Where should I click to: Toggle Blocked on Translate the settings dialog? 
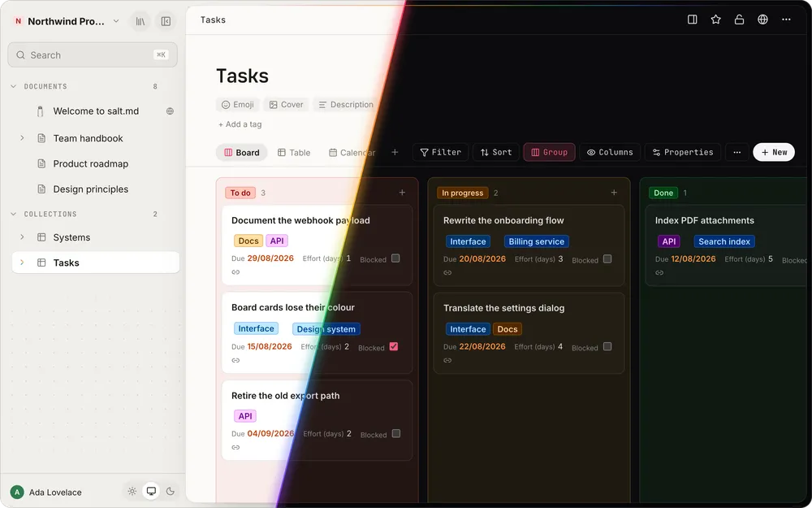(x=607, y=346)
